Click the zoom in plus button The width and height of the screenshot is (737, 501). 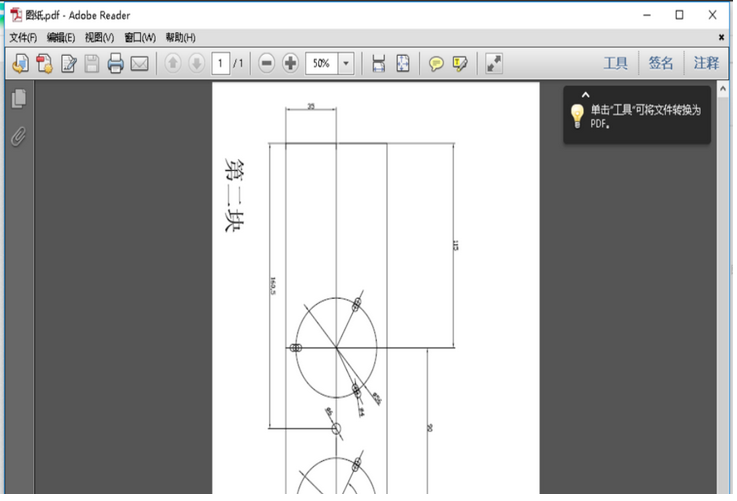[291, 63]
